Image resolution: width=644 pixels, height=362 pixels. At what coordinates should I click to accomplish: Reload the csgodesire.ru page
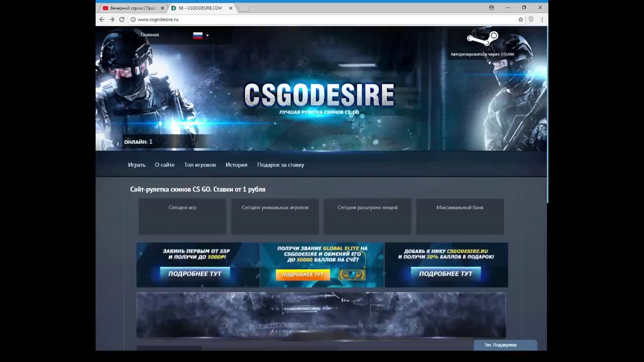(122, 20)
